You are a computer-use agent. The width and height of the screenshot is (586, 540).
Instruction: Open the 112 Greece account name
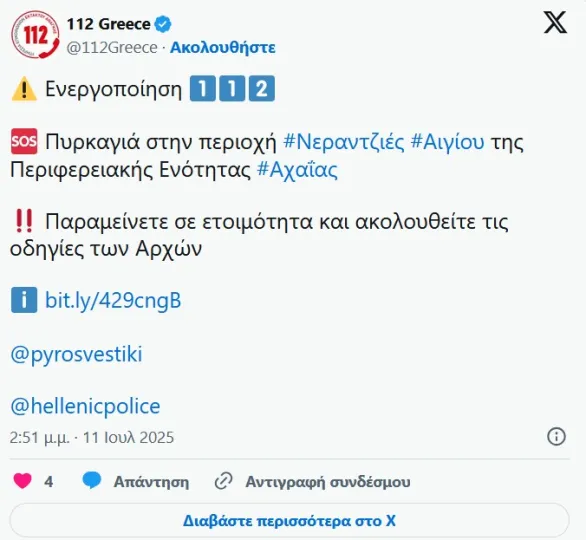[108, 24]
